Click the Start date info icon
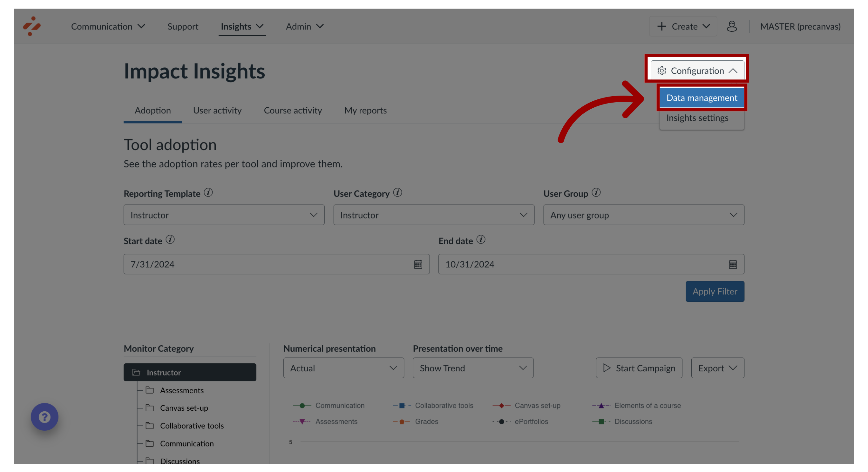This screenshot has height=472, width=868. pyautogui.click(x=170, y=239)
